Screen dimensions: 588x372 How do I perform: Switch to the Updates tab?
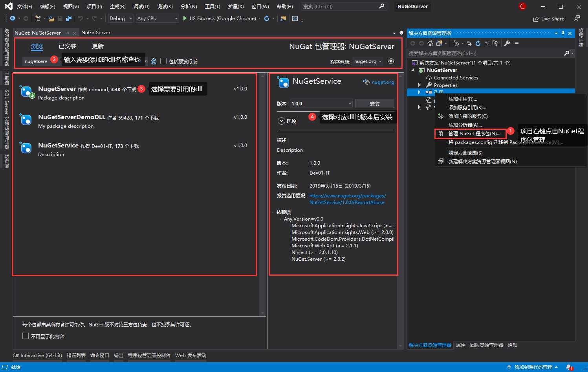click(x=98, y=46)
